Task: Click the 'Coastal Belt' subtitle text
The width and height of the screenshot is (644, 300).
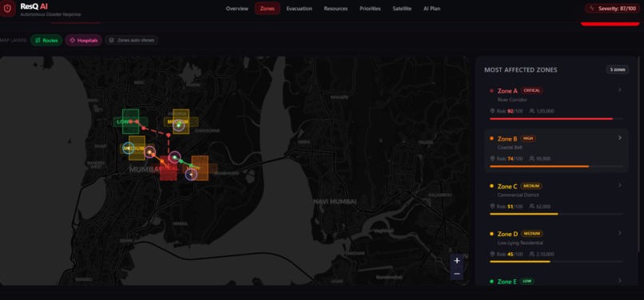Action: pyautogui.click(x=509, y=148)
